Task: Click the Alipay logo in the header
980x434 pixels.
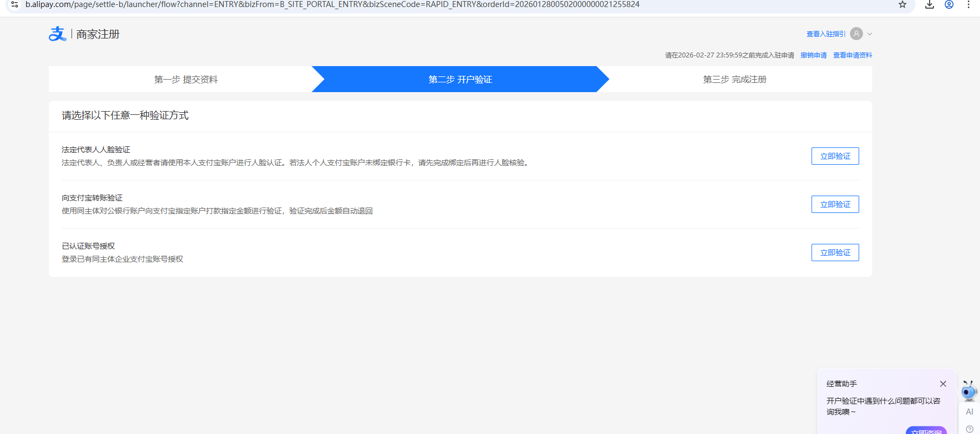Action: coord(57,34)
